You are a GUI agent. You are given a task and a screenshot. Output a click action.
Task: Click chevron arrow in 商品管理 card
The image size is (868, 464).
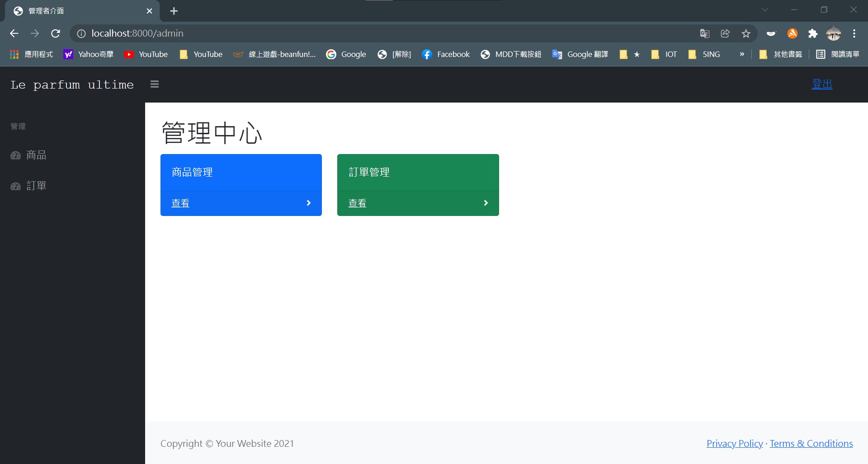309,203
